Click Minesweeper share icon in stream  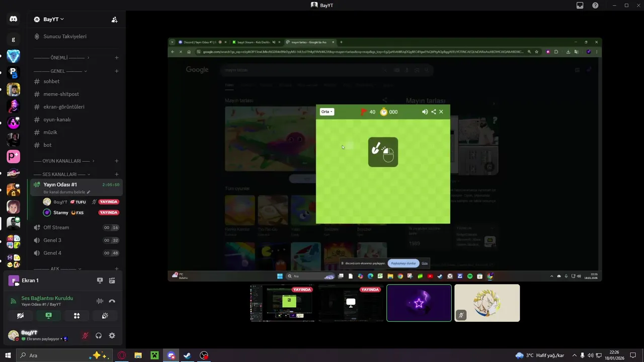(433, 112)
